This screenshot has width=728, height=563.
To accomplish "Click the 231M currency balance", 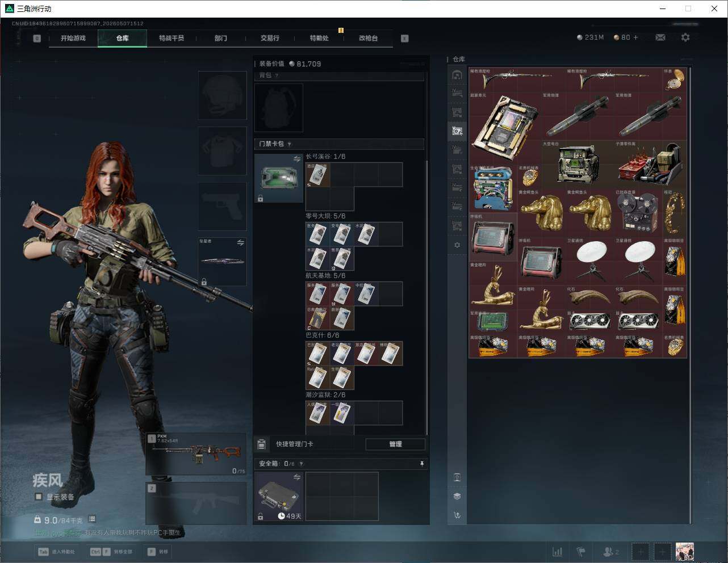I will click(591, 37).
